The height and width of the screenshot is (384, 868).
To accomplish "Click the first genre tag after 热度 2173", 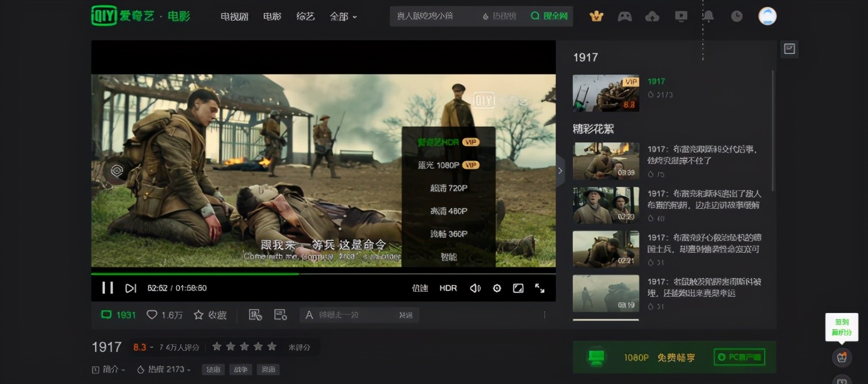I will (214, 370).
